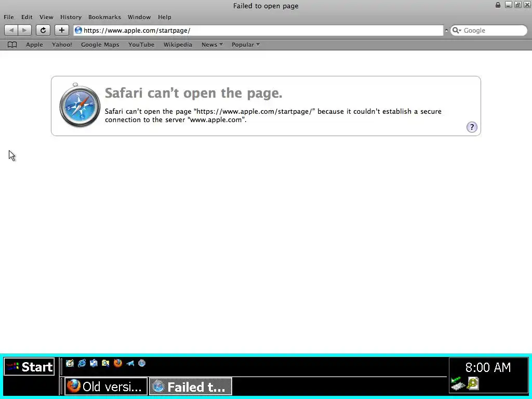Launch the folder search quick launch icon

pyautogui.click(x=105, y=363)
